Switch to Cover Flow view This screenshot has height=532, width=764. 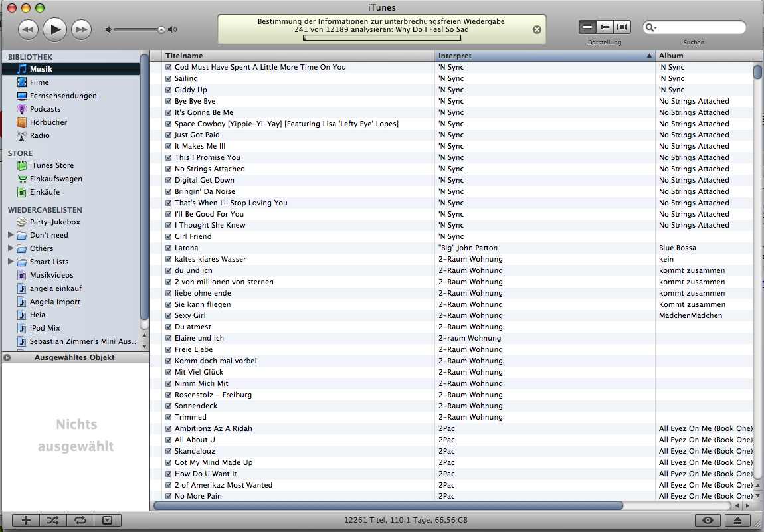622,27
